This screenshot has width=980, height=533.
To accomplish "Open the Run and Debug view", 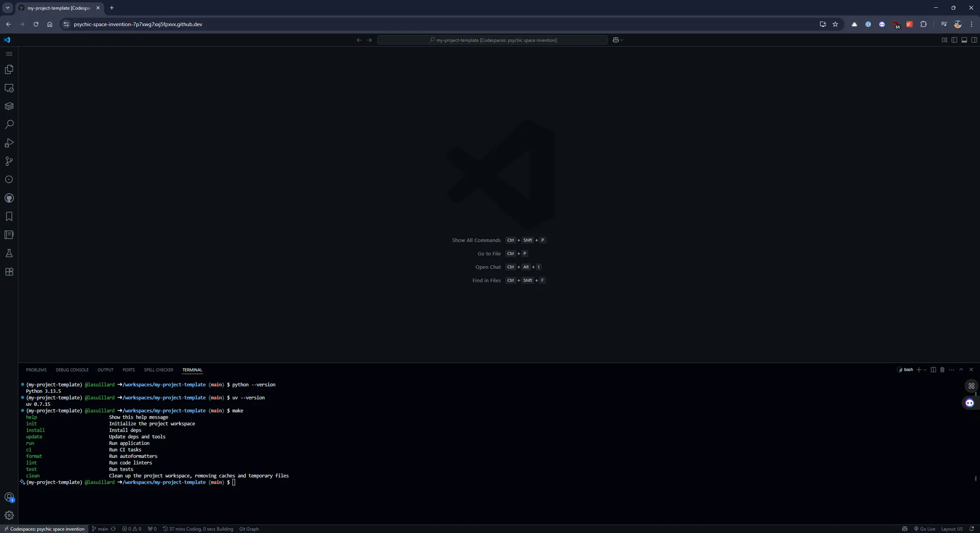I will click(9, 143).
